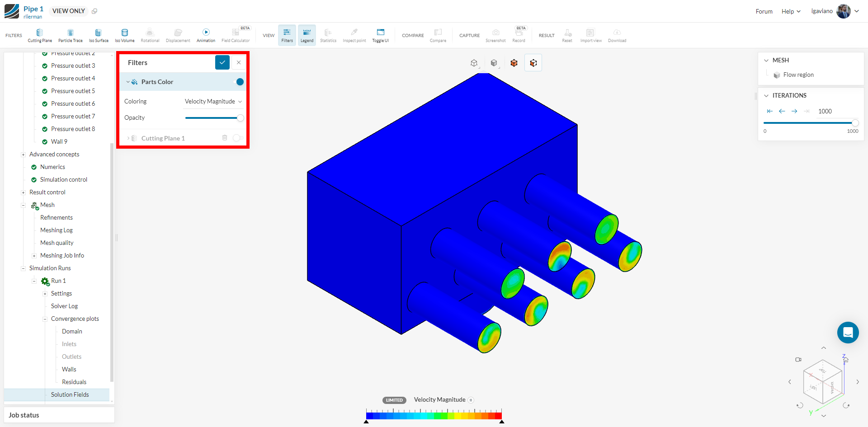Open the Solver Log item

pyautogui.click(x=65, y=306)
